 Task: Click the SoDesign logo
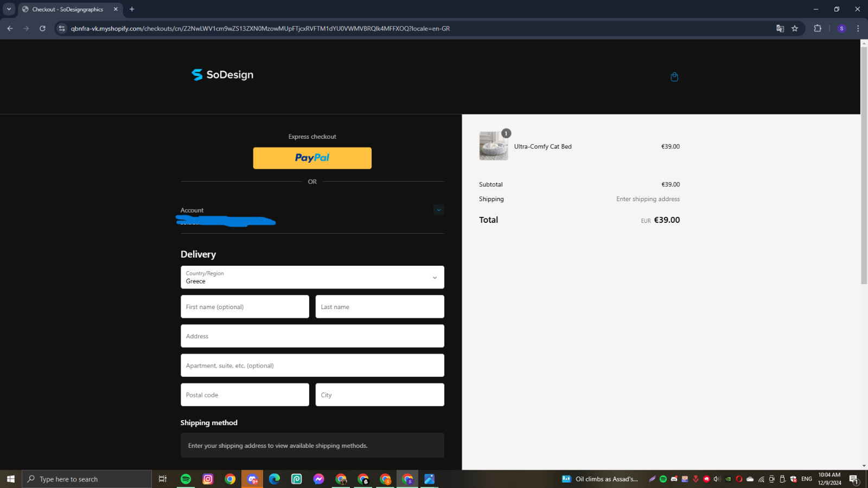(222, 75)
